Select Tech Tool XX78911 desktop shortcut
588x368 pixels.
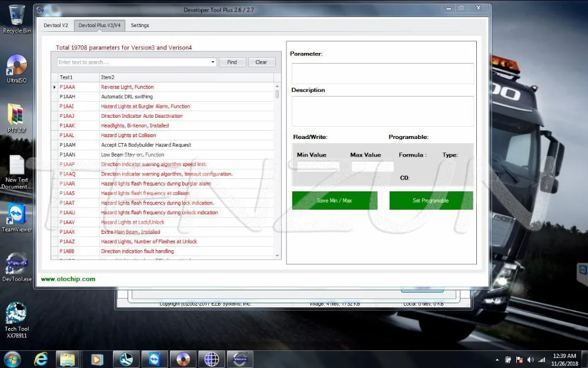[x=16, y=320]
